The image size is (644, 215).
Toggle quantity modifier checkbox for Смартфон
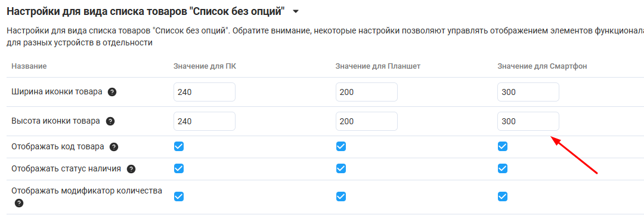click(502, 196)
